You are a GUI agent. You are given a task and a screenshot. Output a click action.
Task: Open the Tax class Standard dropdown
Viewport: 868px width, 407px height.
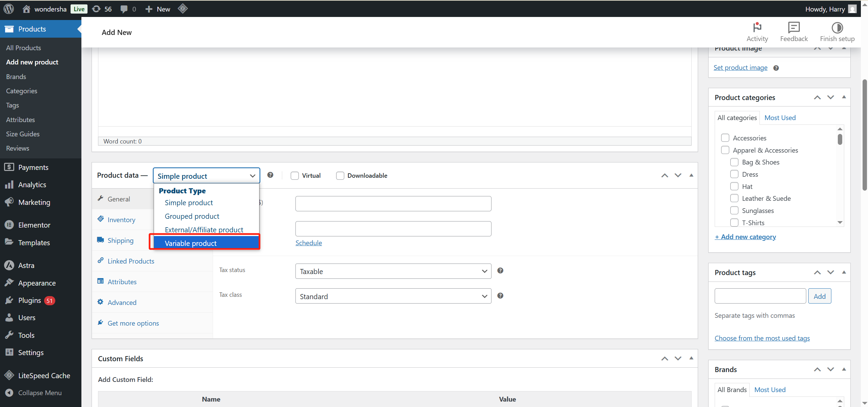coord(393,296)
